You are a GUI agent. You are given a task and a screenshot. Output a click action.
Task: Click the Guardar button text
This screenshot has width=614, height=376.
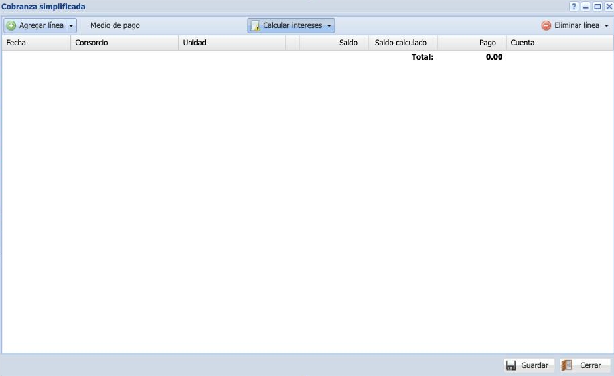[535, 365]
